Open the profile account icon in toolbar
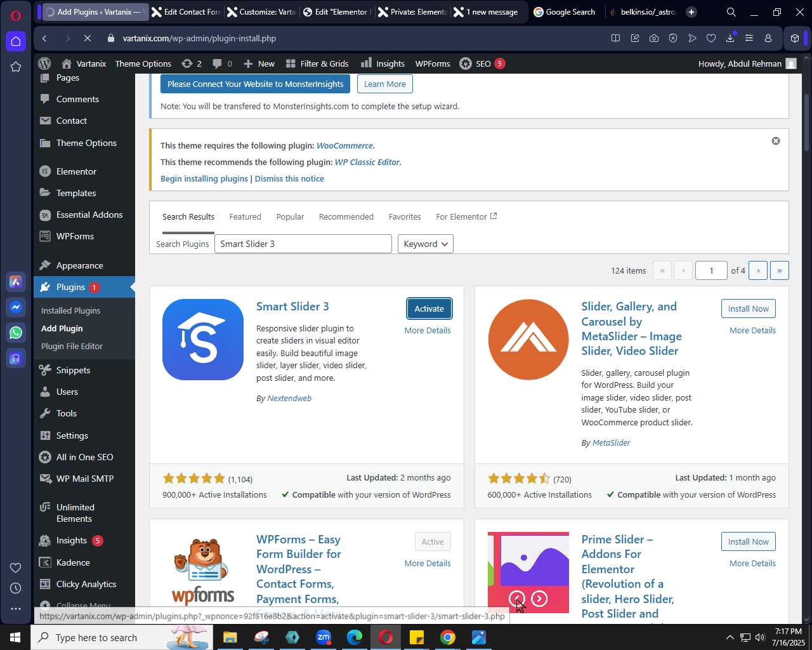The image size is (812, 650). pyautogui.click(x=768, y=38)
